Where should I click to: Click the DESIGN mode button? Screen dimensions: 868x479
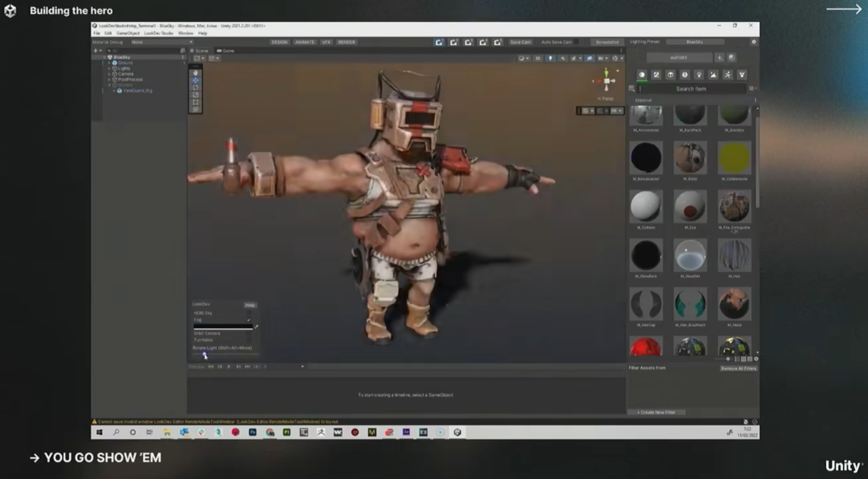tap(279, 42)
